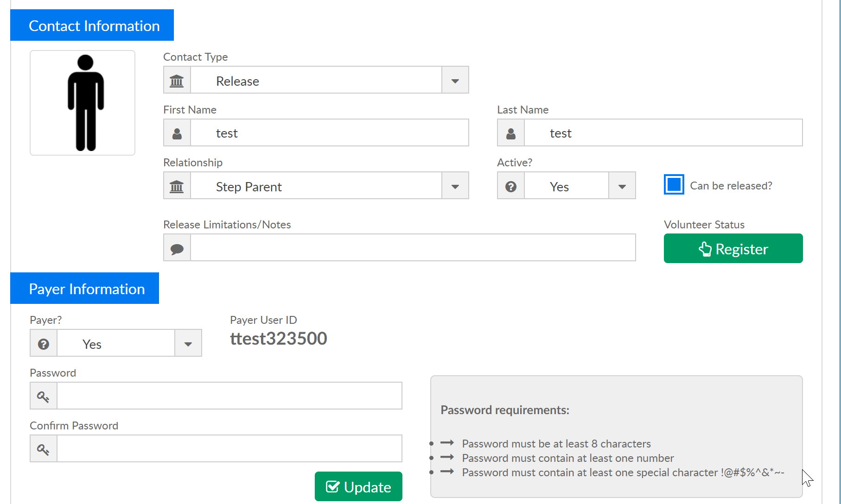Focus the Release Limitations/Notes text field
The height and width of the screenshot is (504, 841).
pyautogui.click(x=413, y=248)
